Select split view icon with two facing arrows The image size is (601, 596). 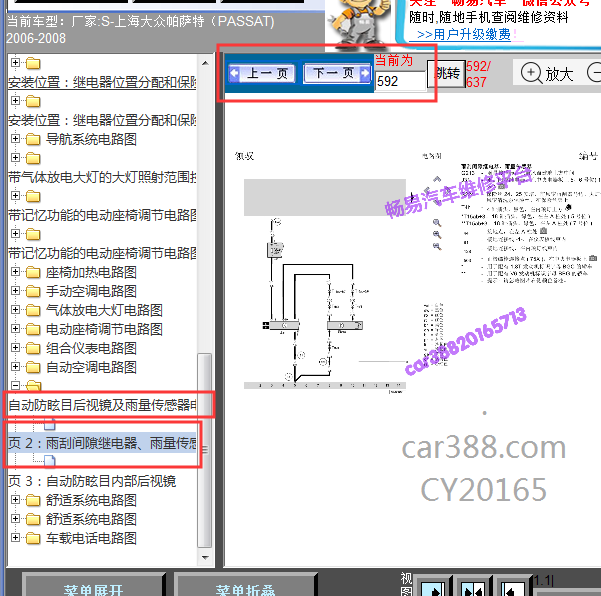point(473,587)
